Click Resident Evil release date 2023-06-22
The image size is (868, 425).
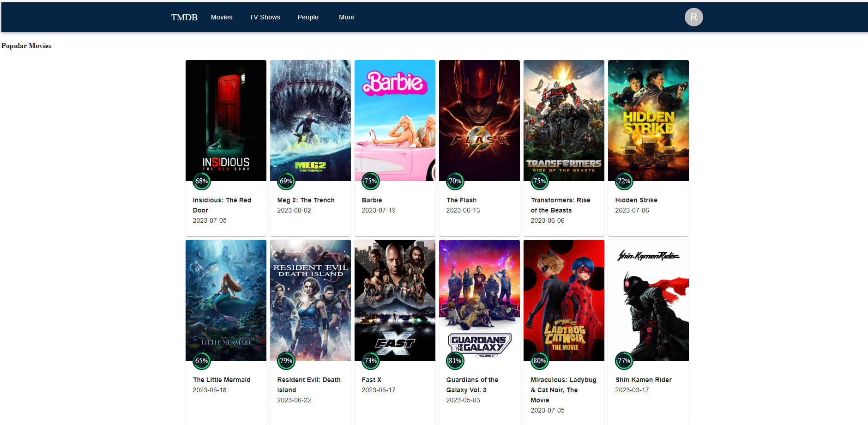294,400
